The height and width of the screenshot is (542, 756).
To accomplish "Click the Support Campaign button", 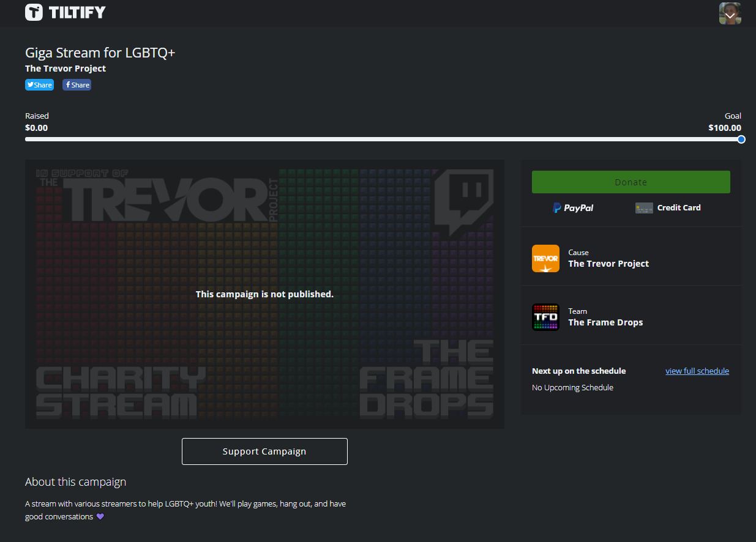I will [x=264, y=451].
